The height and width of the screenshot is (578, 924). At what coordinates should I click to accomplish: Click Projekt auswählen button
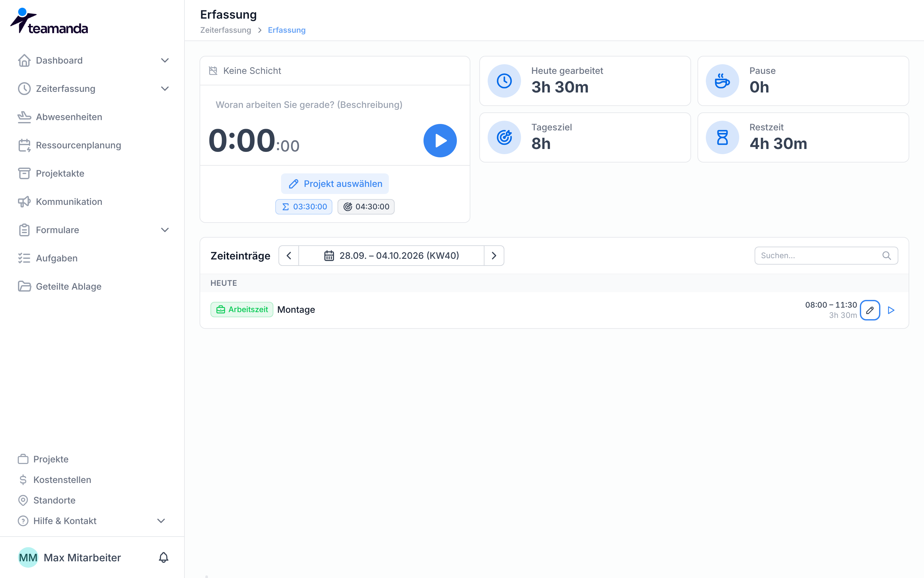coord(335,183)
